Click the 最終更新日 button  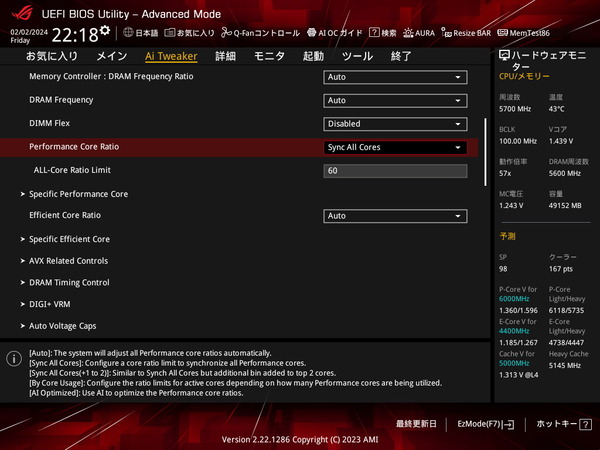tap(416, 424)
